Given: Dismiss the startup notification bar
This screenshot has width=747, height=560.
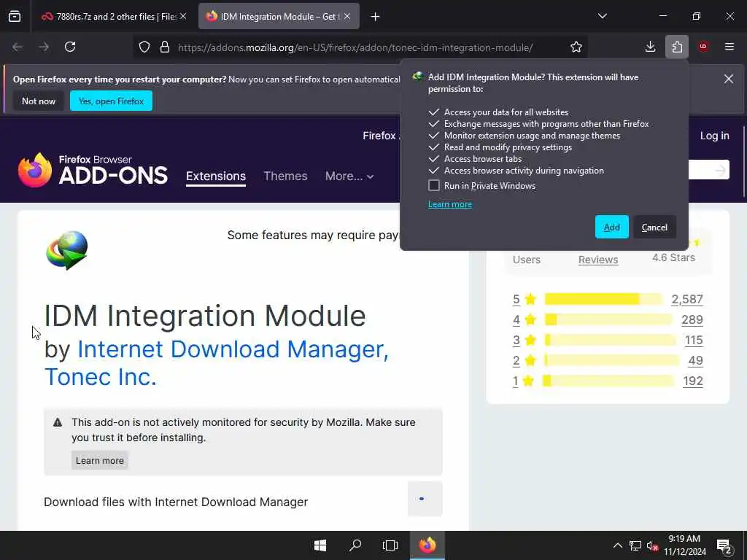Looking at the screenshot, I should 729,79.
